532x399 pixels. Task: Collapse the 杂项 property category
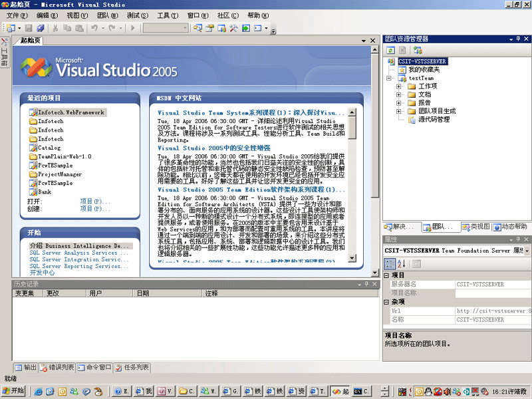386,302
